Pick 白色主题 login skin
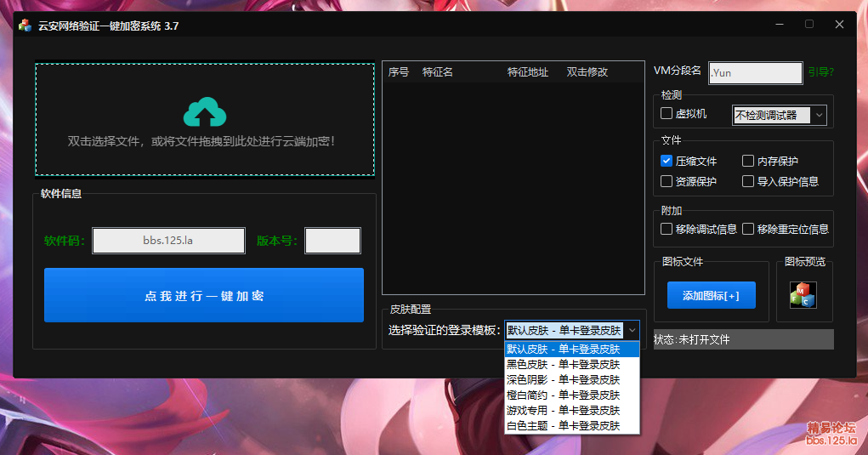Screen dimensions: 868x455 [563, 425]
